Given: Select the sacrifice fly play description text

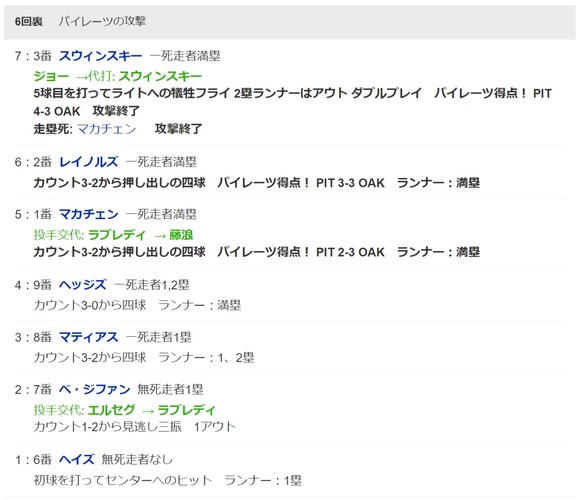Looking at the screenshot, I should pyautogui.click(x=292, y=102).
